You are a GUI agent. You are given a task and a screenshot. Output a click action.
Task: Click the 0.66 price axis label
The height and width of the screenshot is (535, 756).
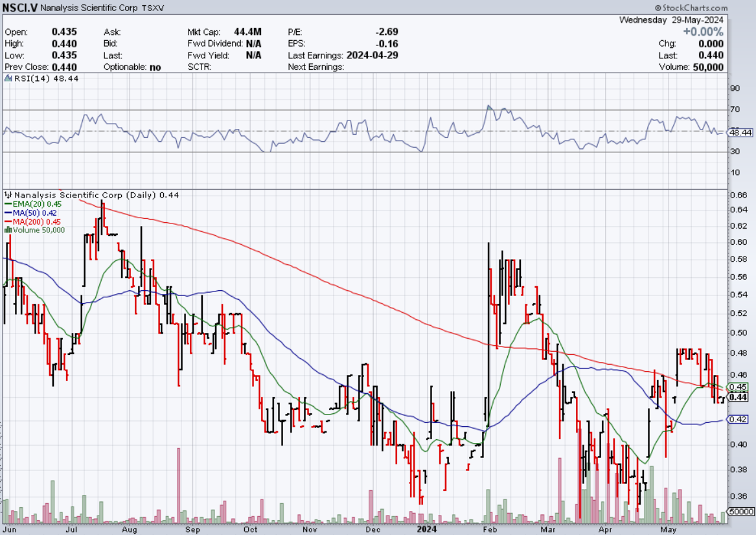click(x=738, y=195)
